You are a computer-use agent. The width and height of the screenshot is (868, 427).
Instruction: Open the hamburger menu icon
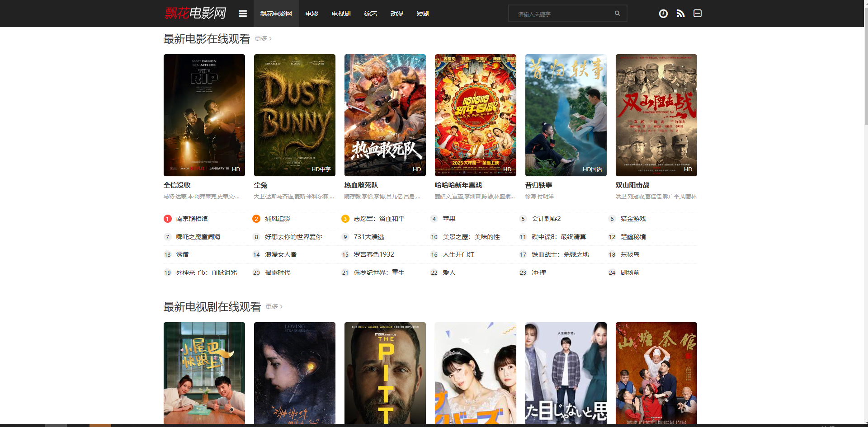tap(243, 14)
